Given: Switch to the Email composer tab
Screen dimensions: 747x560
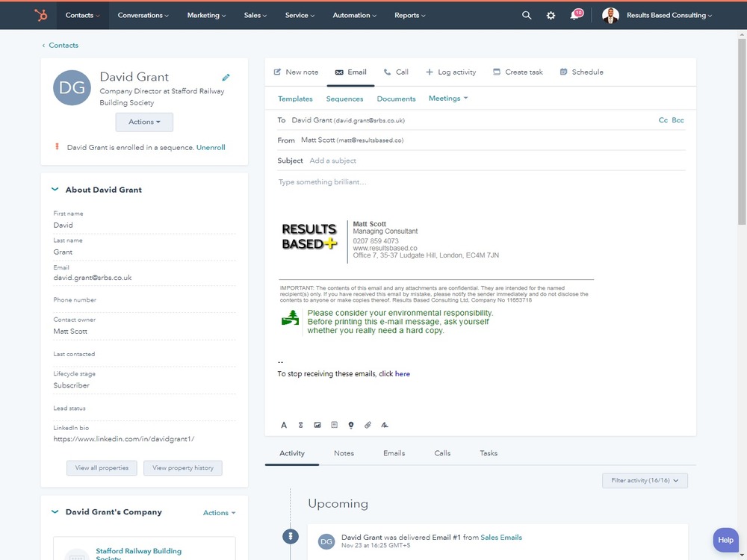Looking at the screenshot, I should (350, 72).
